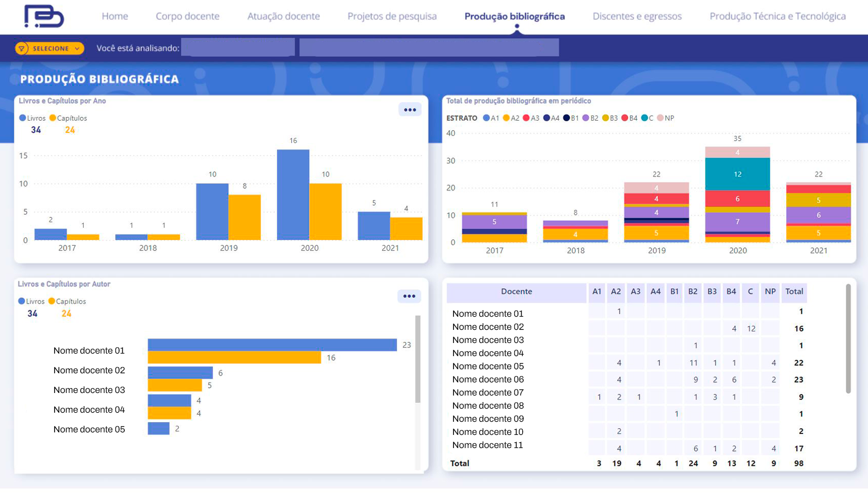Click the C segment labeled 12 in 2020
This screenshot has width=868, height=494.
pyautogui.click(x=737, y=174)
